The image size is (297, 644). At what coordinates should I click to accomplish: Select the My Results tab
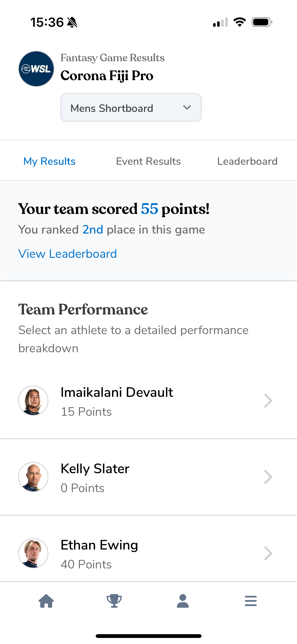pyautogui.click(x=49, y=161)
